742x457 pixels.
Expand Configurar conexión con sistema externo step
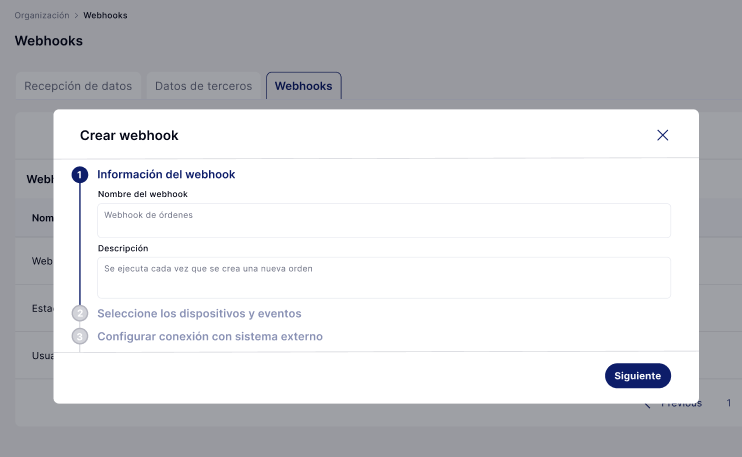tap(210, 337)
